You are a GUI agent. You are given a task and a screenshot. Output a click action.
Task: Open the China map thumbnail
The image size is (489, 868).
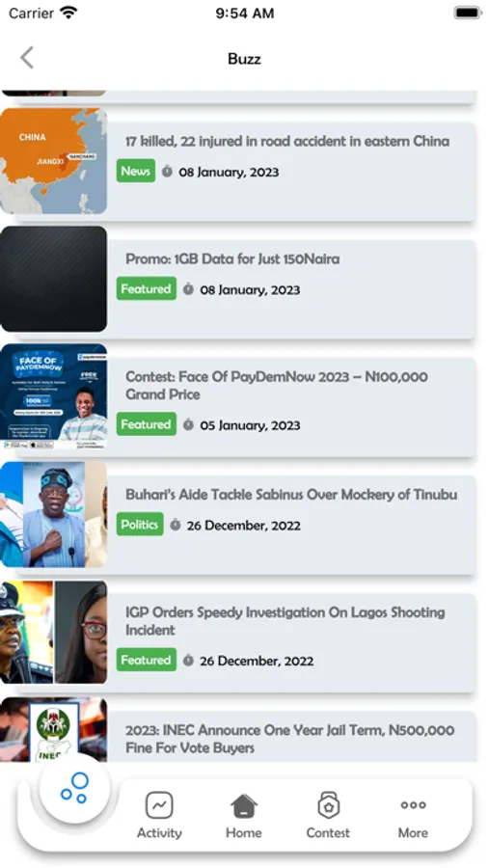(x=53, y=161)
